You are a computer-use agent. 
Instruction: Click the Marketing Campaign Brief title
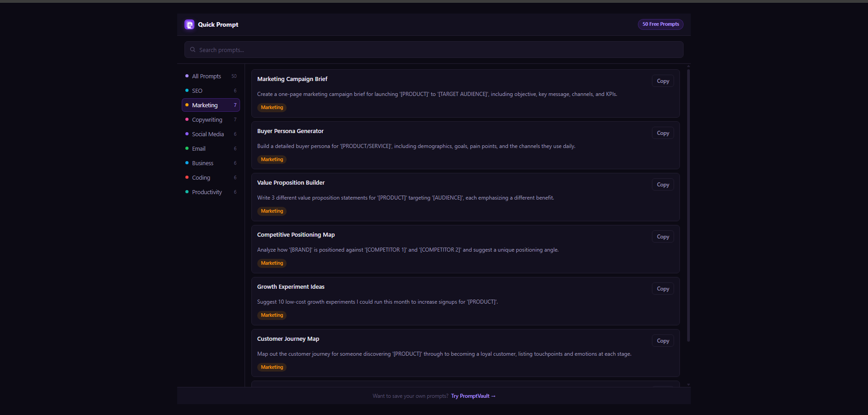[x=292, y=79]
